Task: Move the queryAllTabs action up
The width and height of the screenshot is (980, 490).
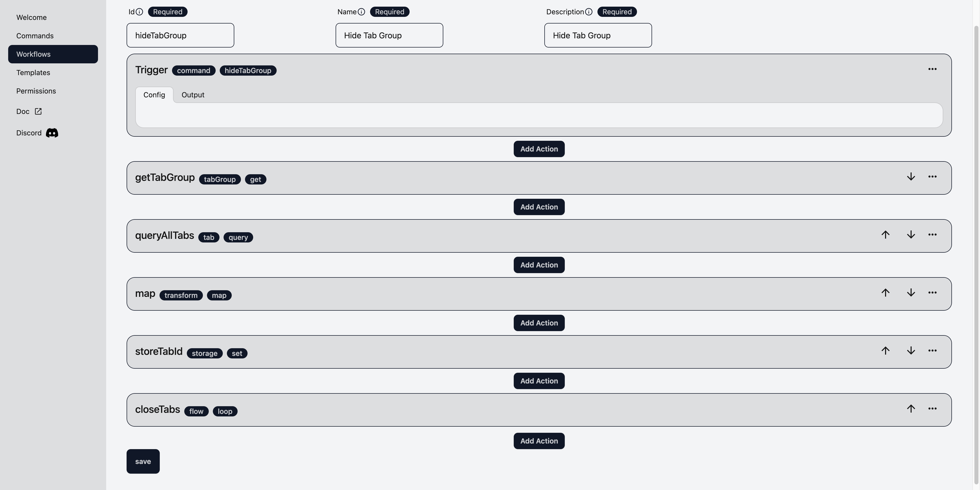Action: coord(885,235)
